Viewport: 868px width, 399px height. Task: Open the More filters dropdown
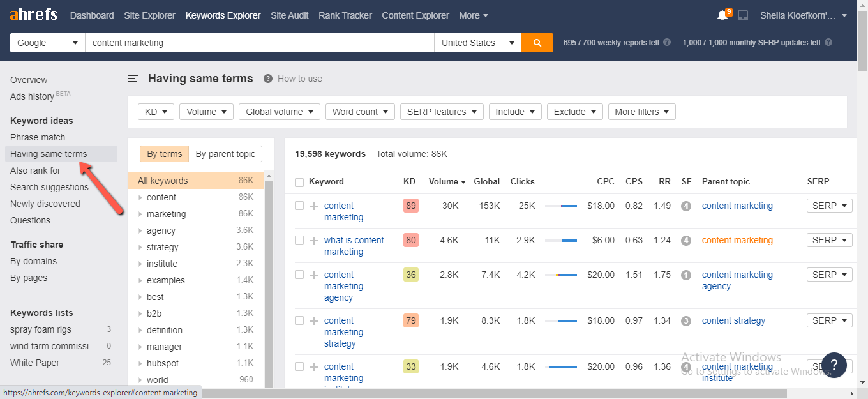[642, 112]
